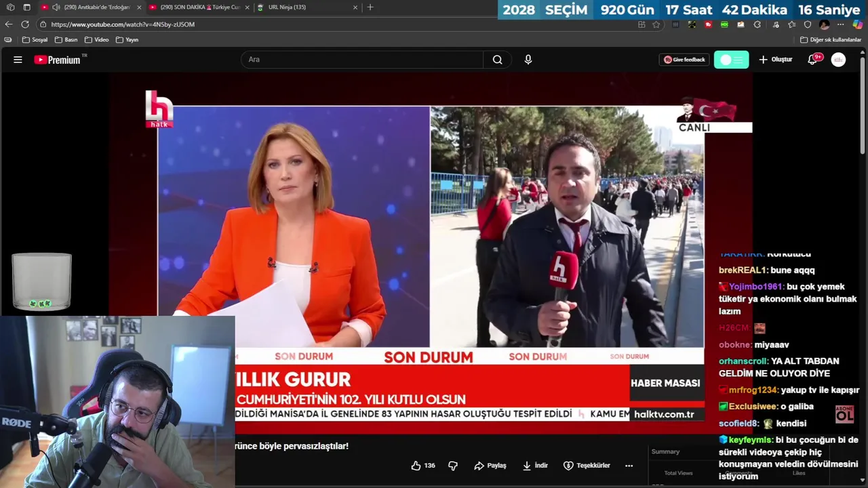Open the Video bookmarks folder

[97, 40]
